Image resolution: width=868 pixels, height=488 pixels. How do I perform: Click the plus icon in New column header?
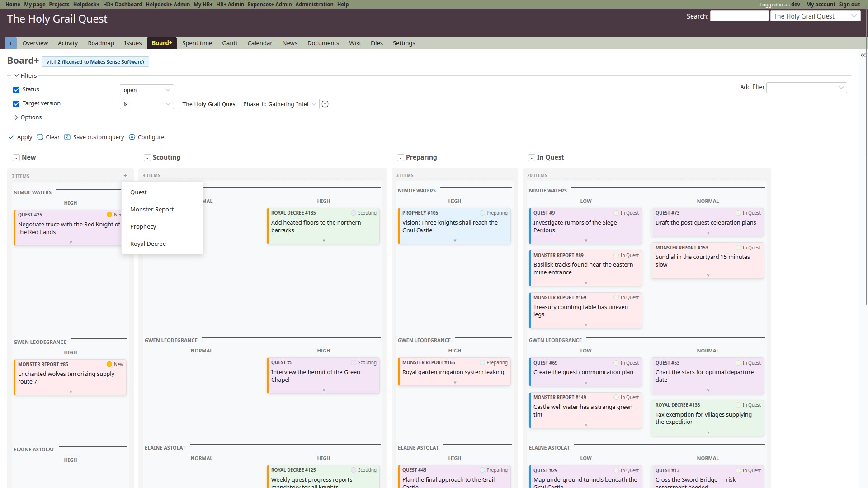pos(125,176)
